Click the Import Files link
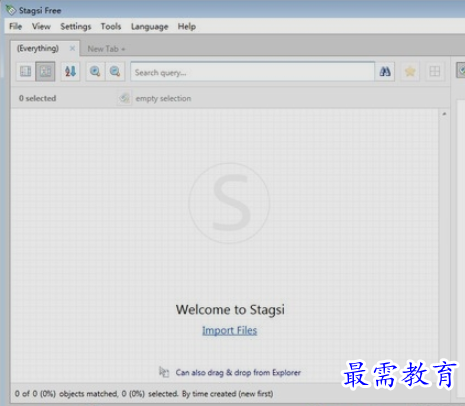This screenshot has width=465, height=406. (230, 330)
